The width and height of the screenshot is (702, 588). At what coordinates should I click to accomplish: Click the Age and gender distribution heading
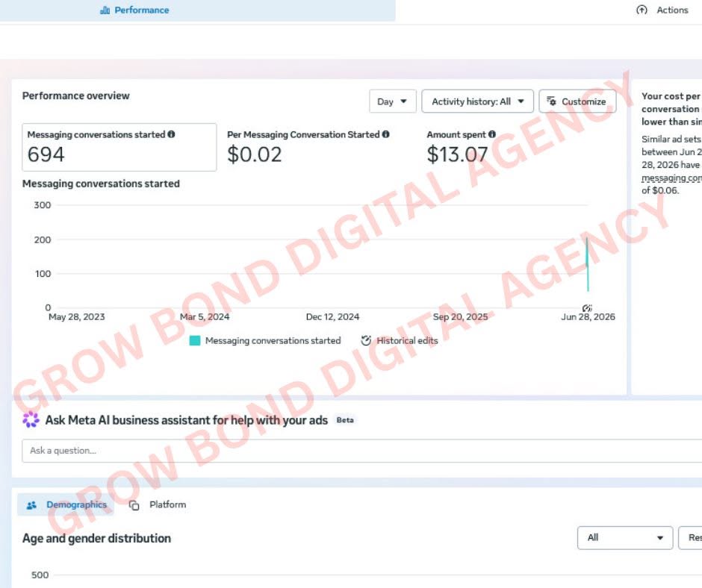click(96, 538)
